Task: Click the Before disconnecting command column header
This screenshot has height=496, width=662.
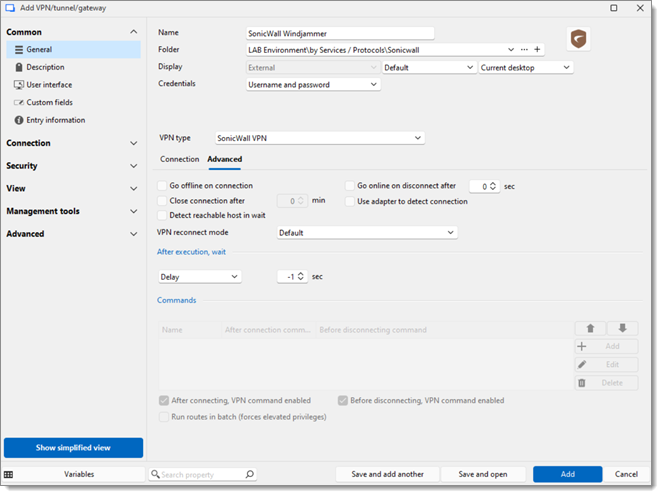Action: [373, 330]
